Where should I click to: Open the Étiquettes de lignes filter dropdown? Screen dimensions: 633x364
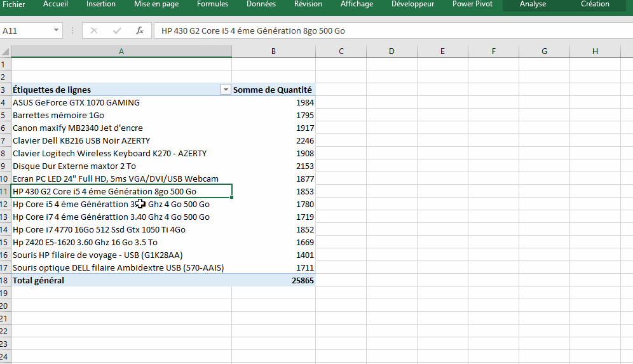point(226,90)
